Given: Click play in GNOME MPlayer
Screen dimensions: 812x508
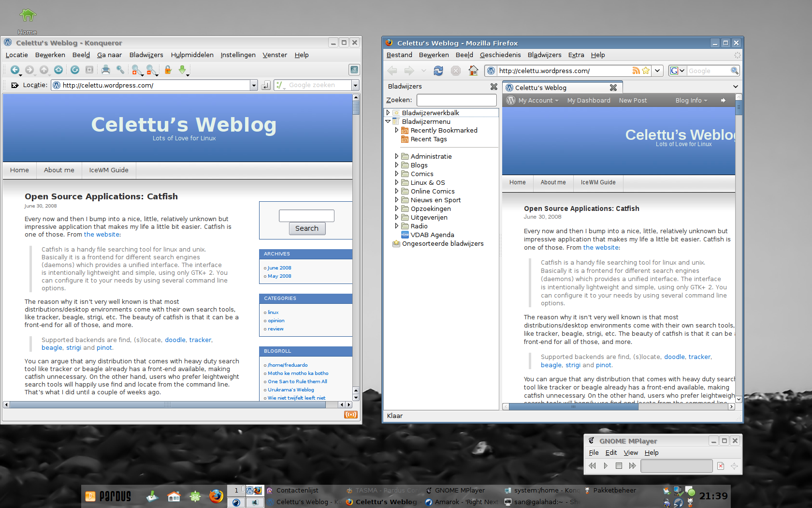Looking at the screenshot, I should pyautogui.click(x=606, y=466).
